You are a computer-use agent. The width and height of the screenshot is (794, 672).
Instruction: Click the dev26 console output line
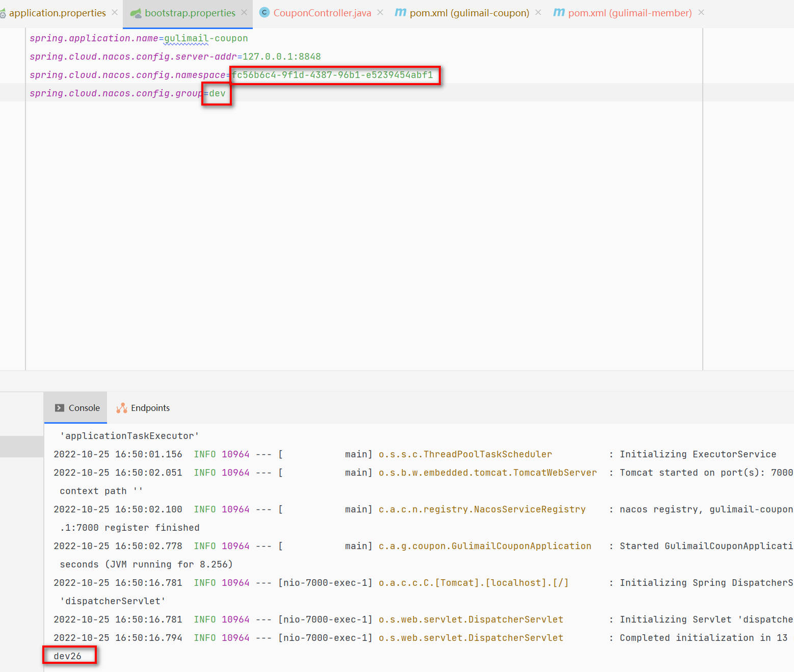tap(67, 656)
